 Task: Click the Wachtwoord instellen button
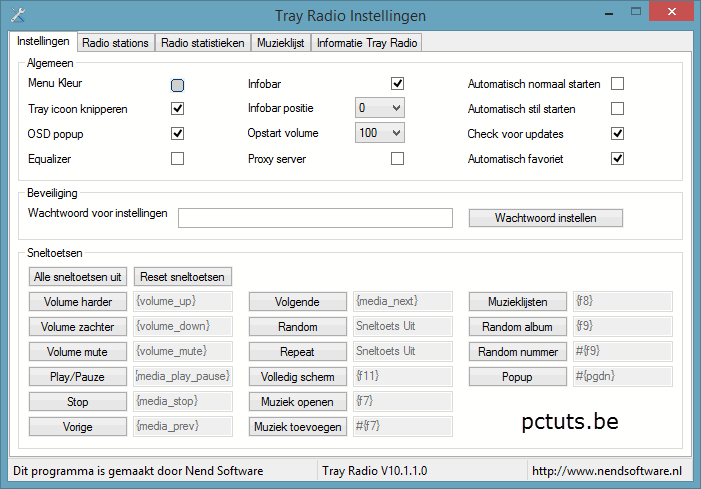(546, 218)
